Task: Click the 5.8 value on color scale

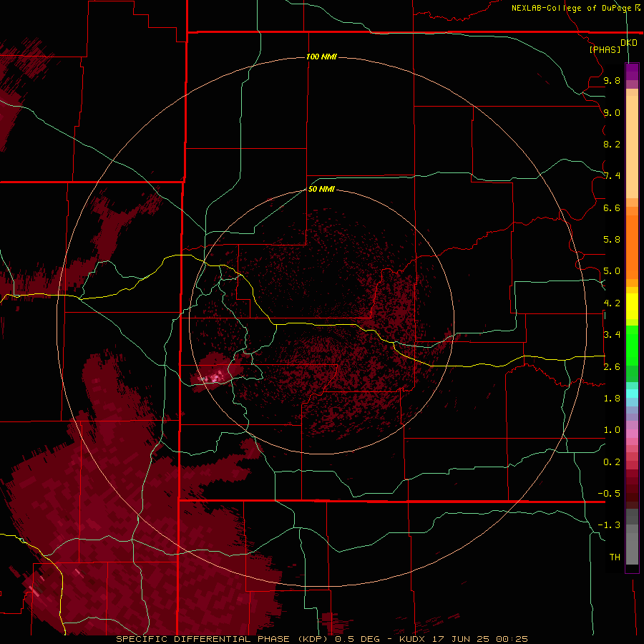Action: pyautogui.click(x=612, y=240)
